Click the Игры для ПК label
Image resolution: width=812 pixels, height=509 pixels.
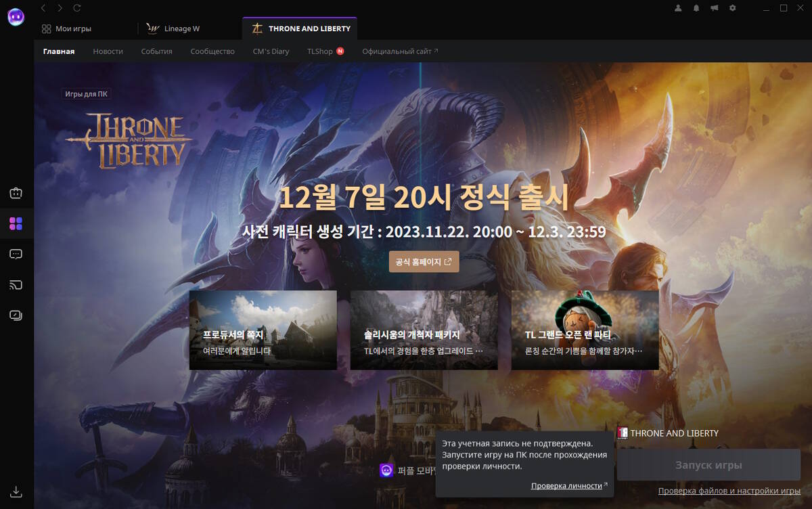coord(86,94)
